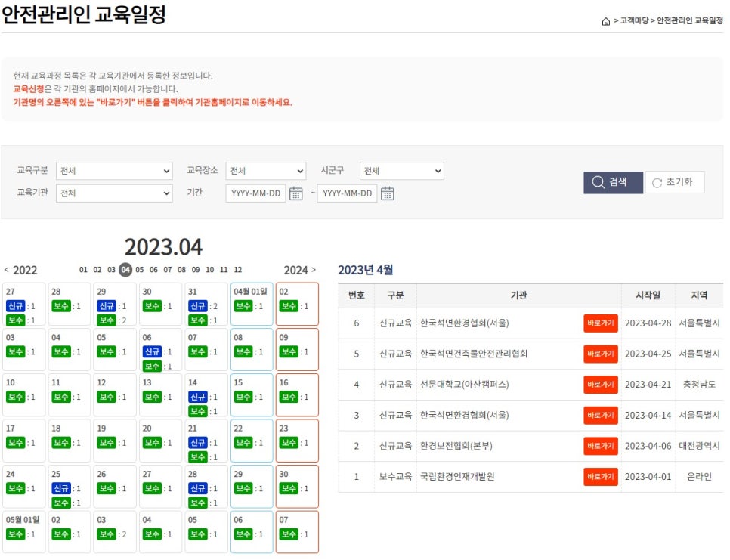Screen dimensions: 730x560
Task: Click 보수 badge on April 23
Action: coord(289,442)
